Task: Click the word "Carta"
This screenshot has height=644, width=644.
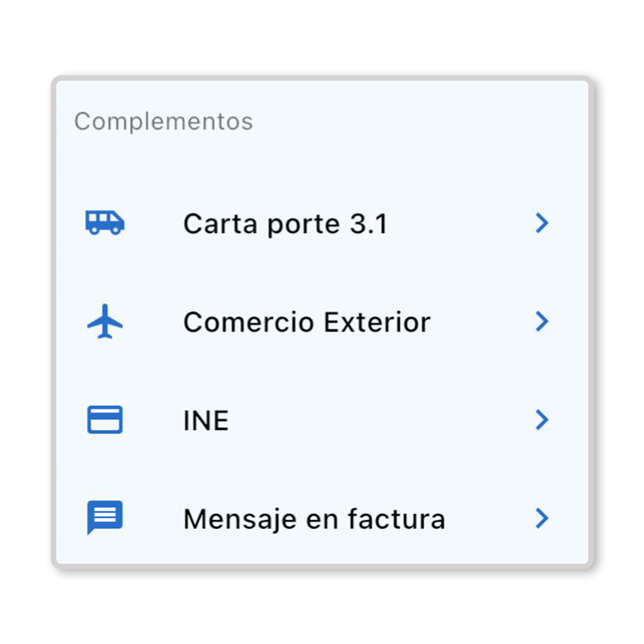Action: (220, 224)
